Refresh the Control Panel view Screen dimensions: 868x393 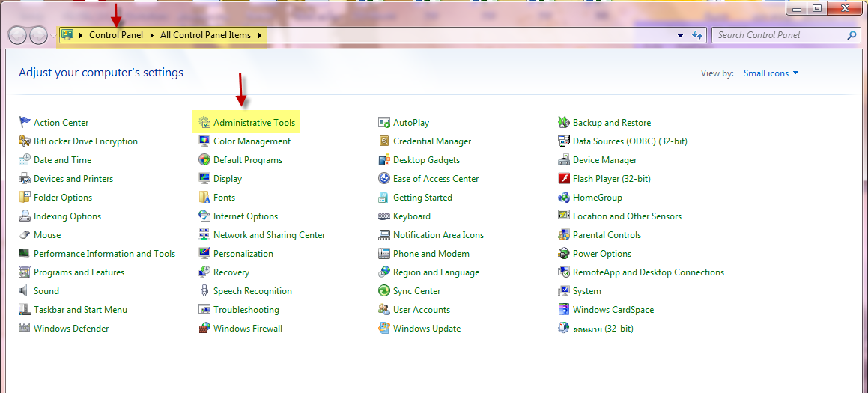697,35
